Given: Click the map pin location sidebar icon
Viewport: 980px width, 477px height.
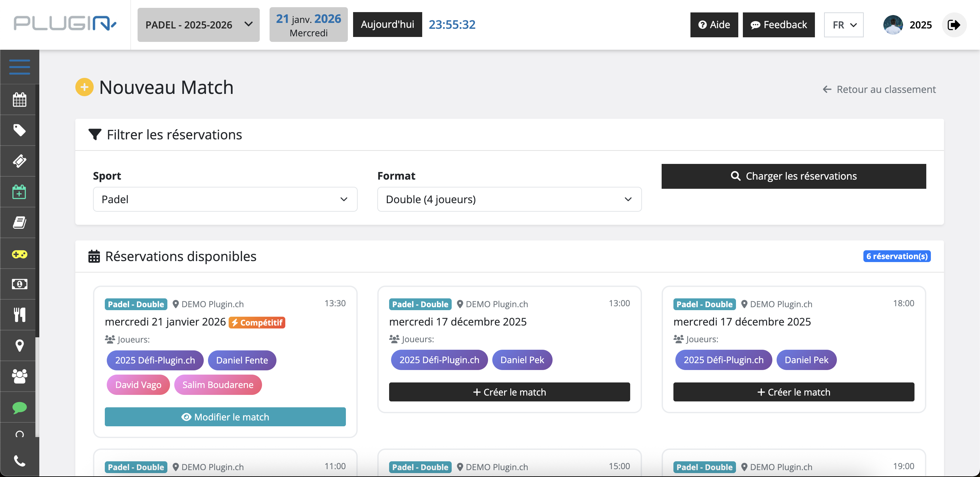Looking at the screenshot, I should 19,345.
